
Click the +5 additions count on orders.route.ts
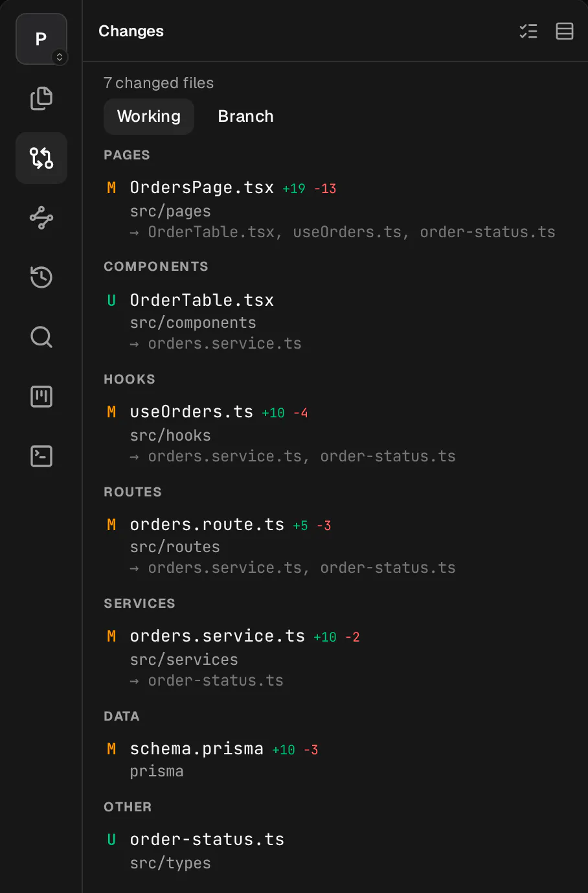(300, 526)
